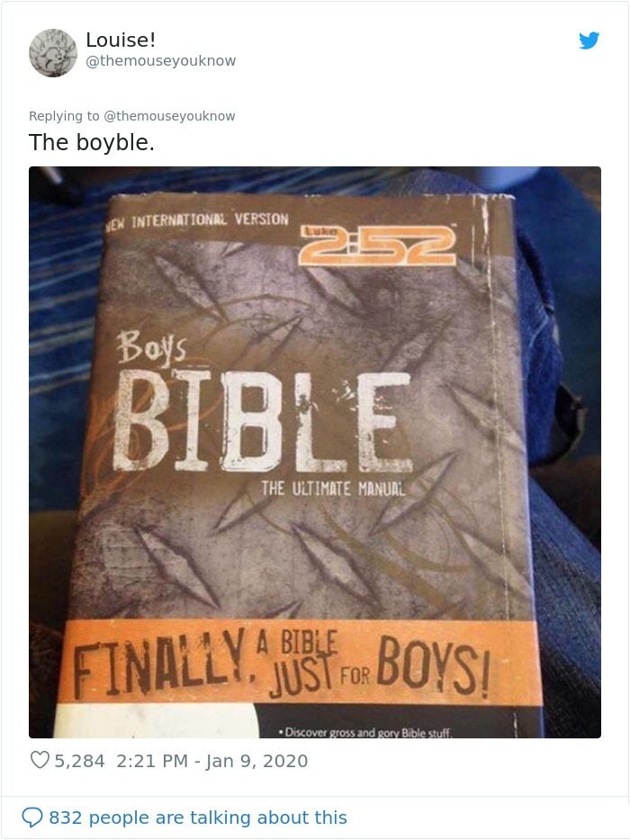Click the orange Luke 2:52 logo on the cover
Image resolution: width=630 pixels, height=840 pixels.
[x=377, y=245]
